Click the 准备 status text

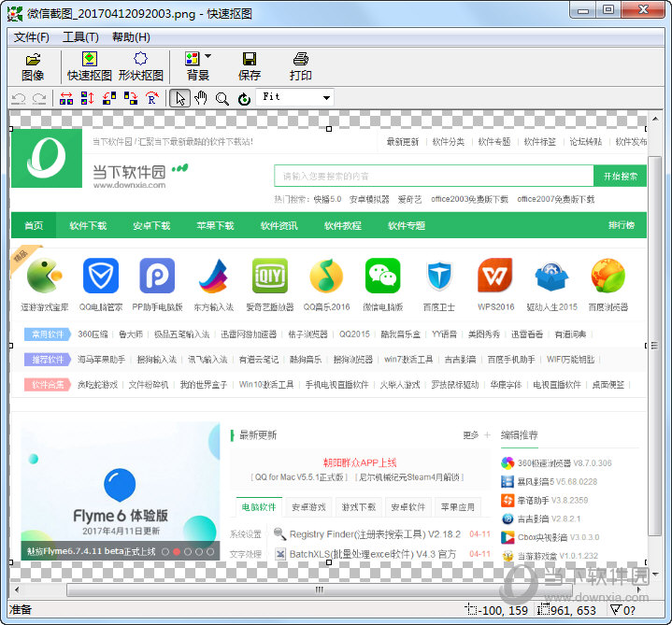point(21,609)
